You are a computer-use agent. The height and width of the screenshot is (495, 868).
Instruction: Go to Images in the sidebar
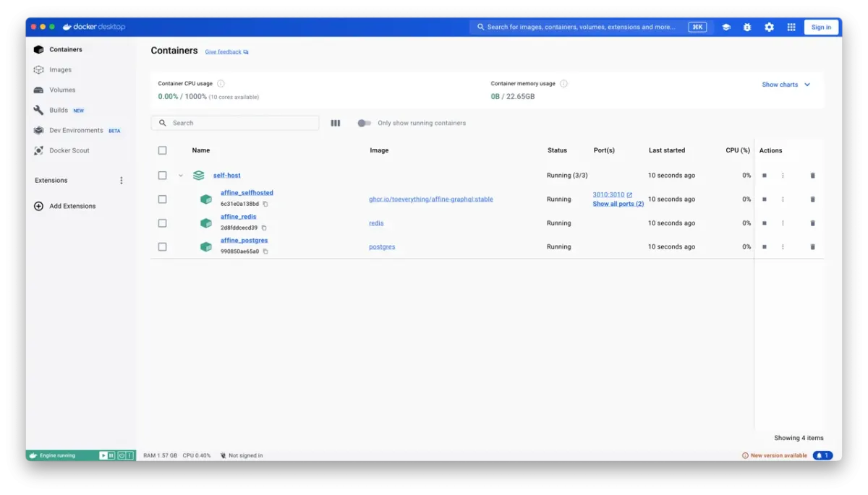[x=60, y=70]
